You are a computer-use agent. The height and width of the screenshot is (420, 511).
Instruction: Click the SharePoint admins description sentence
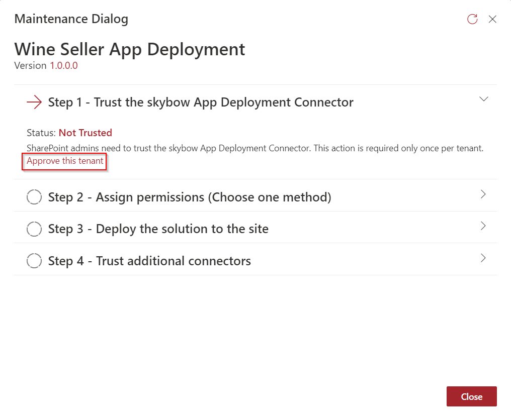pos(255,148)
